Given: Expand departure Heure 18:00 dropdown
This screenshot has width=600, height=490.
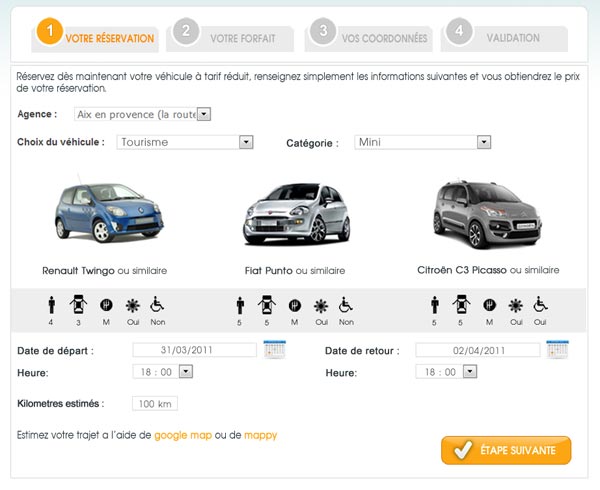Looking at the screenshot, I should point(163,372).
